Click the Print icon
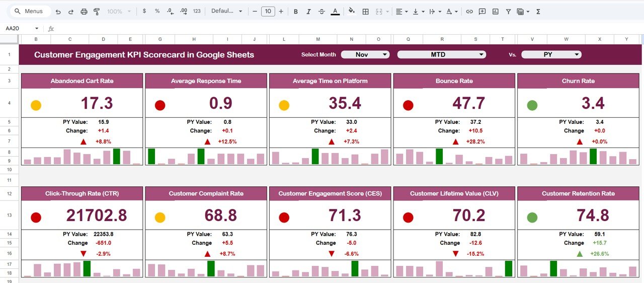Screen dimensions: 644x283 (x=84, y=11)
